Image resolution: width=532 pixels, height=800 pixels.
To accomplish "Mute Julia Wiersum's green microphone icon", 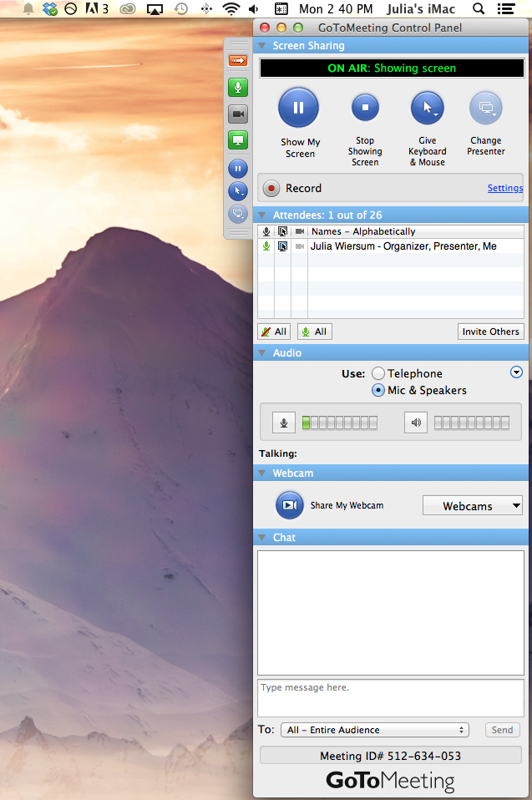I will point(266,246).
